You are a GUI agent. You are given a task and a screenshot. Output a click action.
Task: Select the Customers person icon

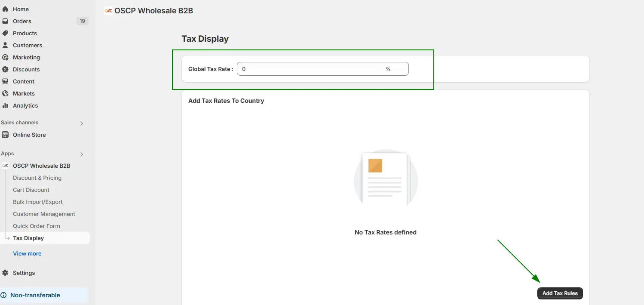pos(5,45)
